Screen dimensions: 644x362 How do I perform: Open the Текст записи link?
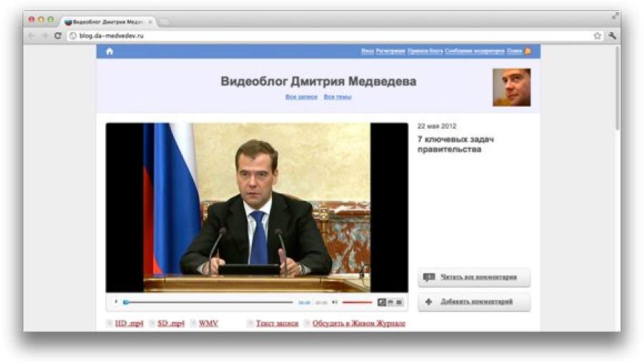[x=277, y=323]
